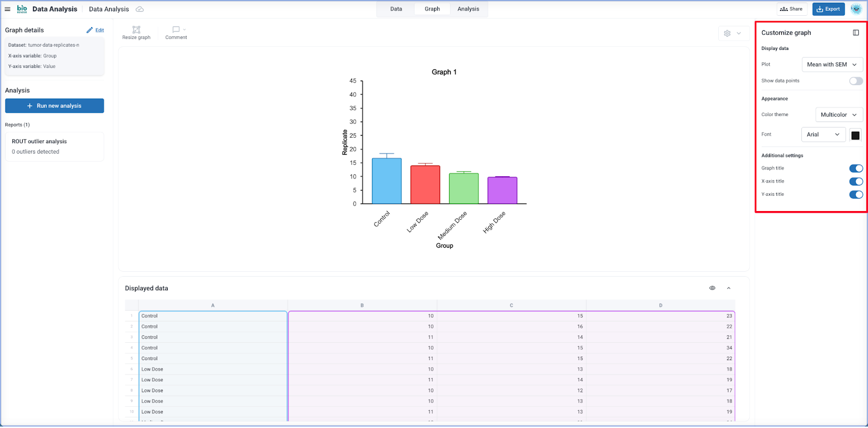Turn off the Graph title toggle
868x428 pixels.
(856, 168)
